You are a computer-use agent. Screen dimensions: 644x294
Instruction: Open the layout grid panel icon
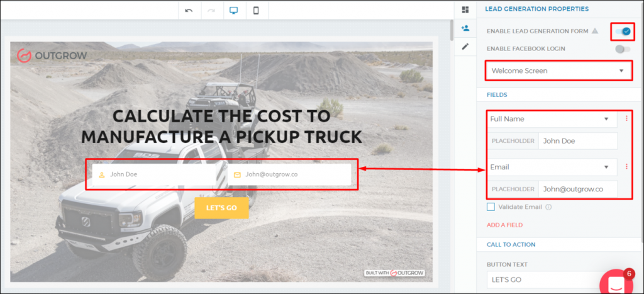(x=465, y=9)
